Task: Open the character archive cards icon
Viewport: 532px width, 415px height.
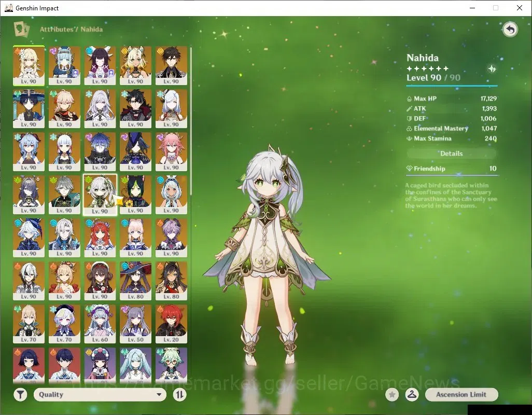Action: click(22, 29)
